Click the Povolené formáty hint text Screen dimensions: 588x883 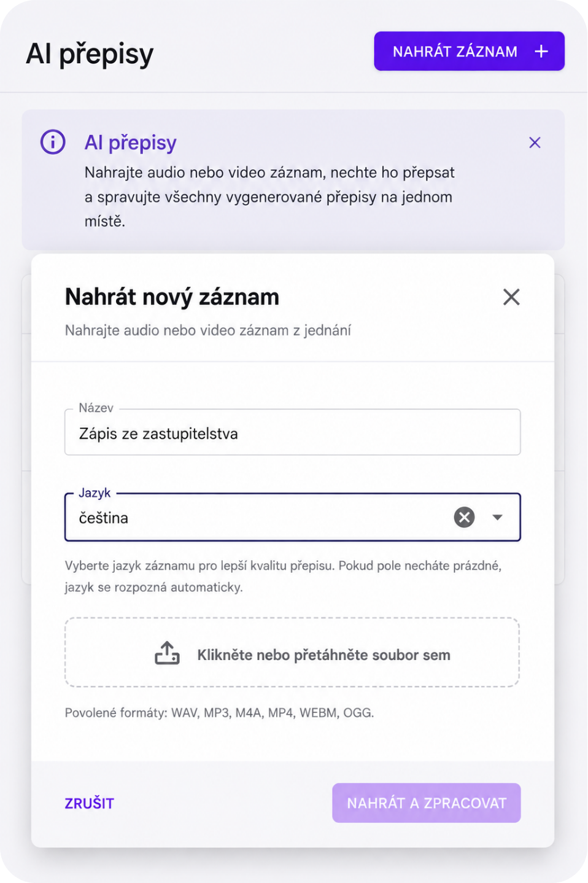click(x=219, y=713)
